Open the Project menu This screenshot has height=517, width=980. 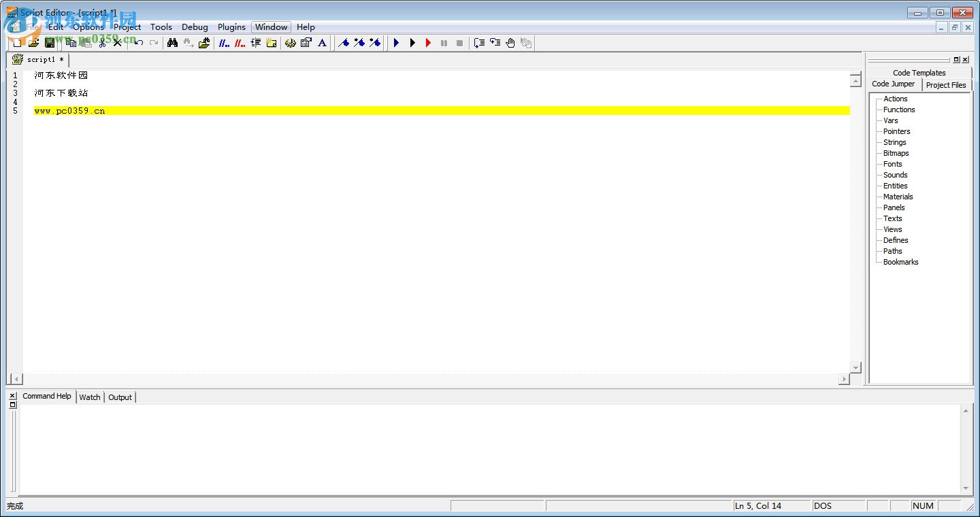pos(127,27)
